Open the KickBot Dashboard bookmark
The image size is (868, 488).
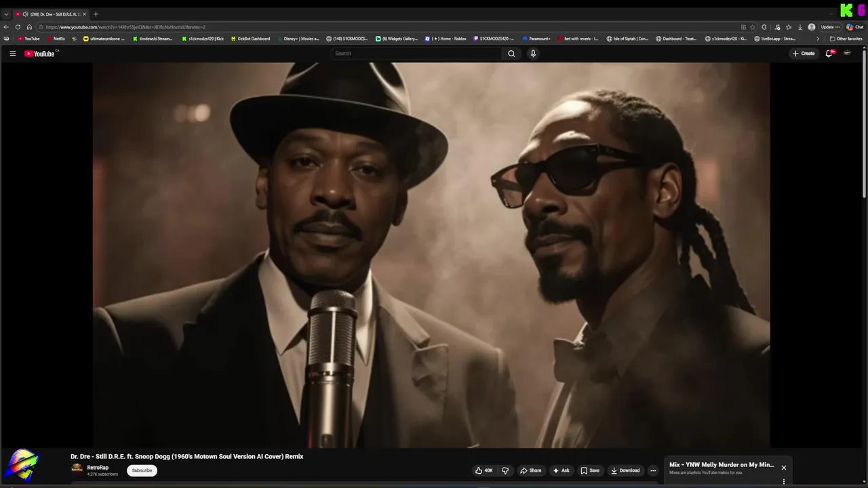251,39
